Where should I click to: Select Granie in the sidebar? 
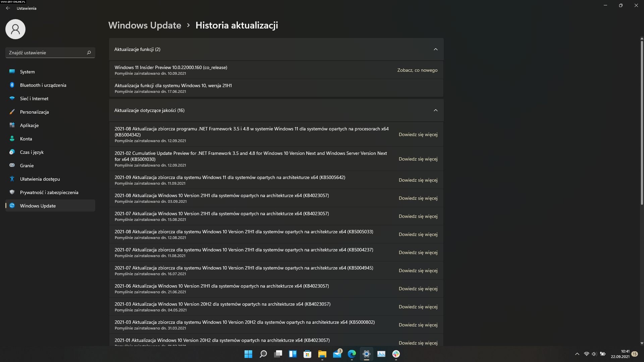[27, 166]
